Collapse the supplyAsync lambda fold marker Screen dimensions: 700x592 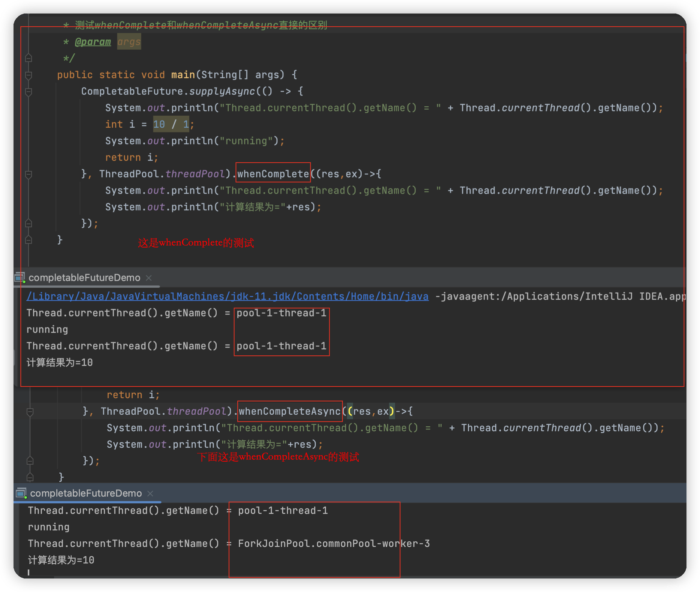point(29,92)
